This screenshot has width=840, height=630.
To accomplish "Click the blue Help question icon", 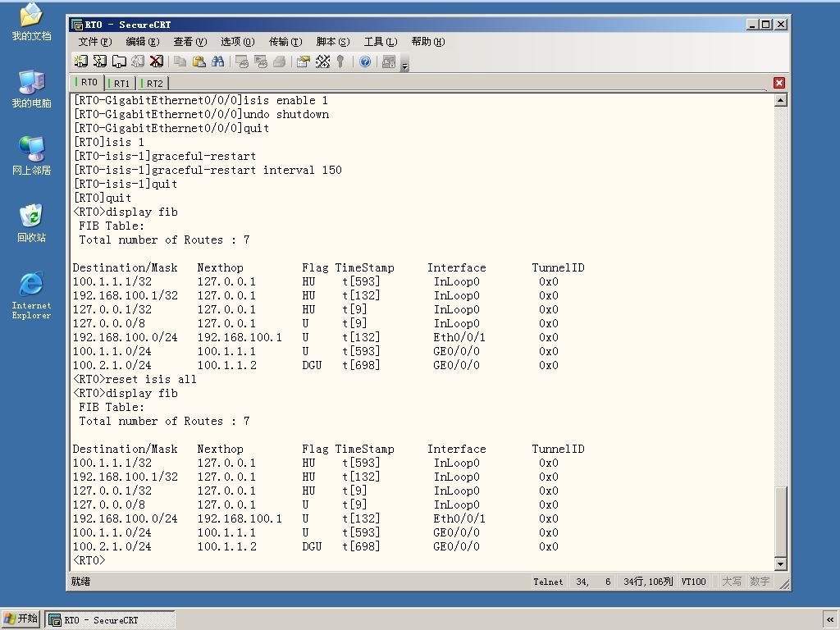I will (365, 62).
